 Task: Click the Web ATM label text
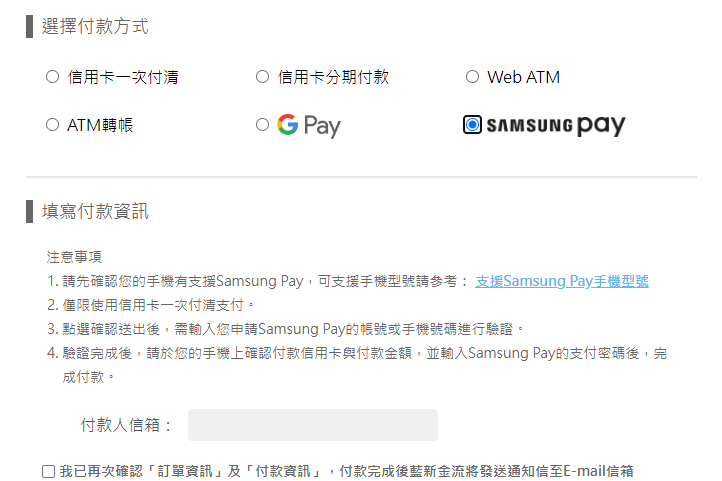tap(524, 77)
